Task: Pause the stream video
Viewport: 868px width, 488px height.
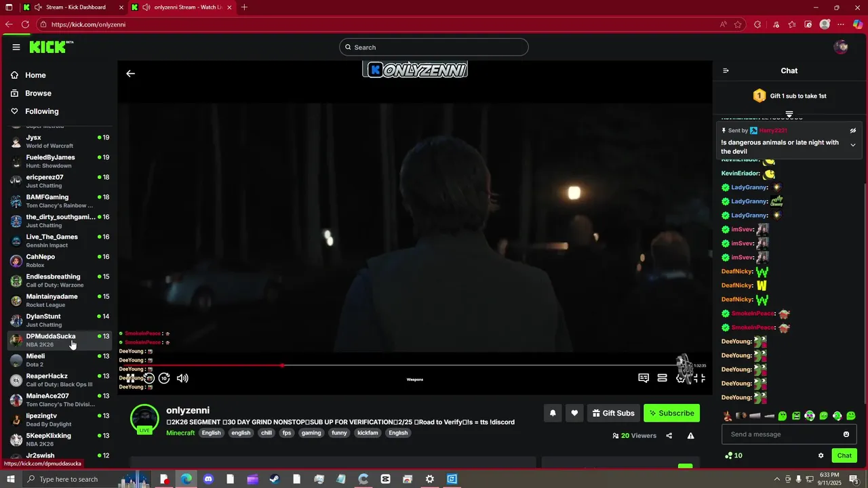Action: click(x=130, y=378)
